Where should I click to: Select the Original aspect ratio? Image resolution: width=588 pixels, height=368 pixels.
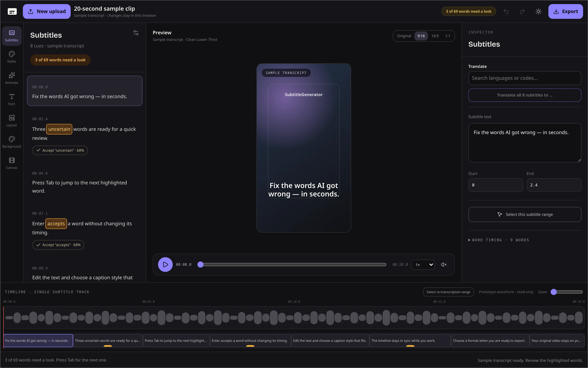pyautogui.click(x=404, y=36)
